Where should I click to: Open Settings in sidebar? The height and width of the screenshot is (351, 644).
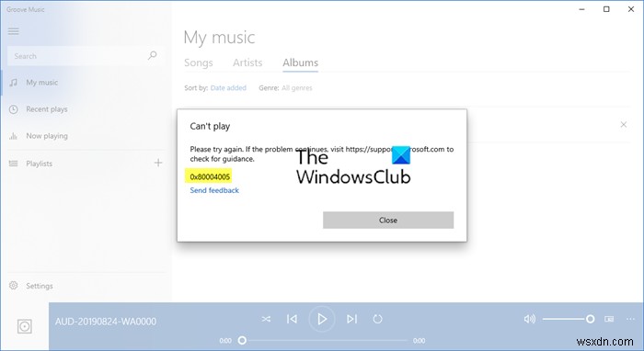(40, 286)
